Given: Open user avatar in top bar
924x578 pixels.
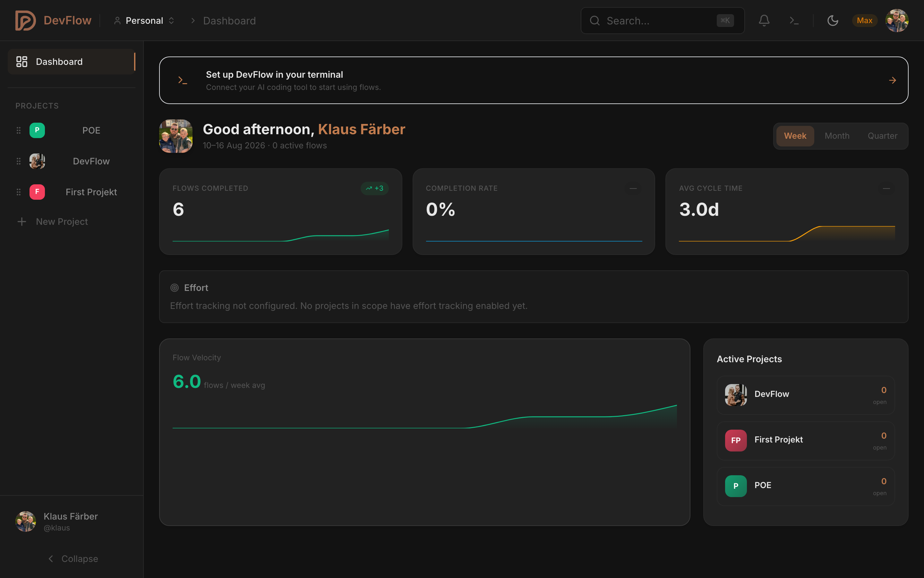Looking at the screenshot, I should coord(896,21).
